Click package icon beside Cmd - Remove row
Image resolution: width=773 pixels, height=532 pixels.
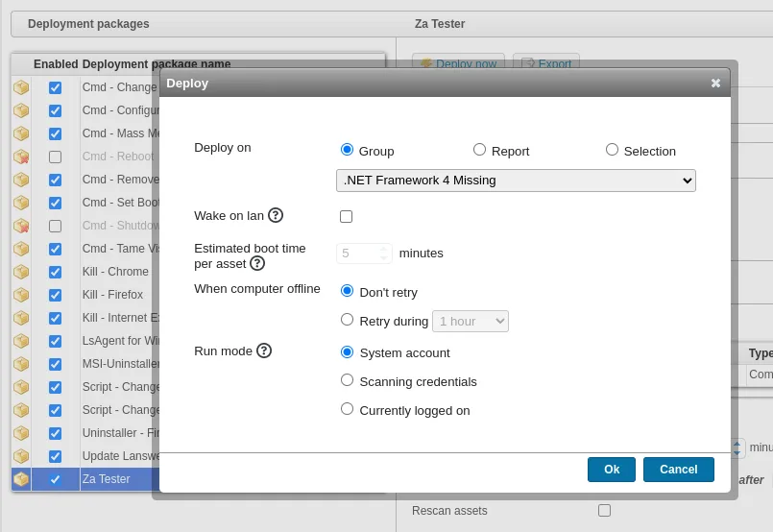click(x=21, y=180)
